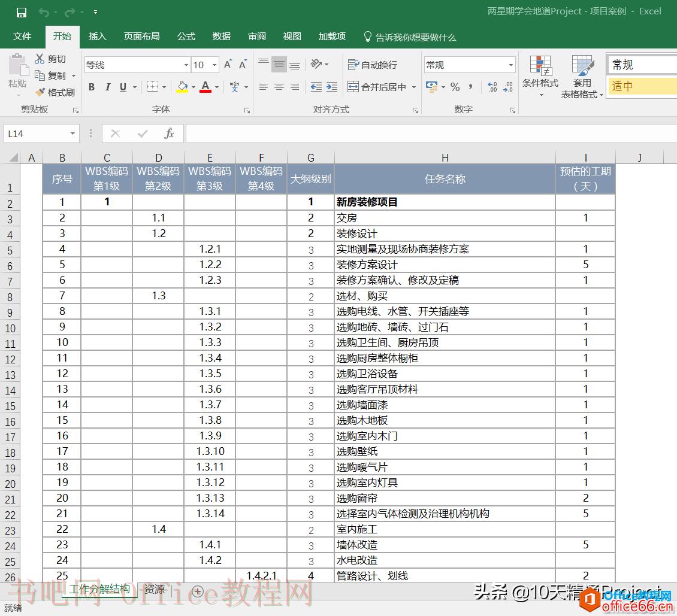Switch to the 资源 sheet tab
677x616 pixels.
coord(155,589)
